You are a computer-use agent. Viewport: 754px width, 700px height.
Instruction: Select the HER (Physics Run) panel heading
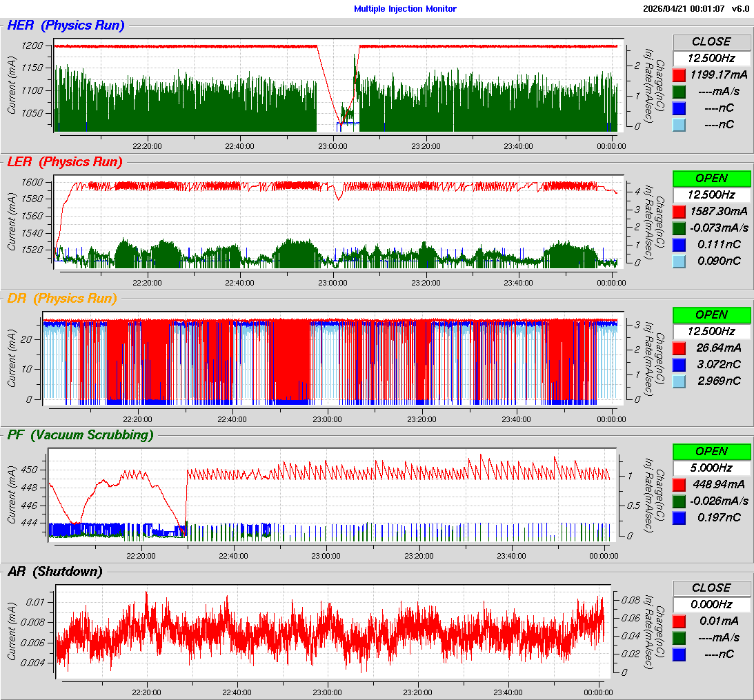[x=66, y=26]
